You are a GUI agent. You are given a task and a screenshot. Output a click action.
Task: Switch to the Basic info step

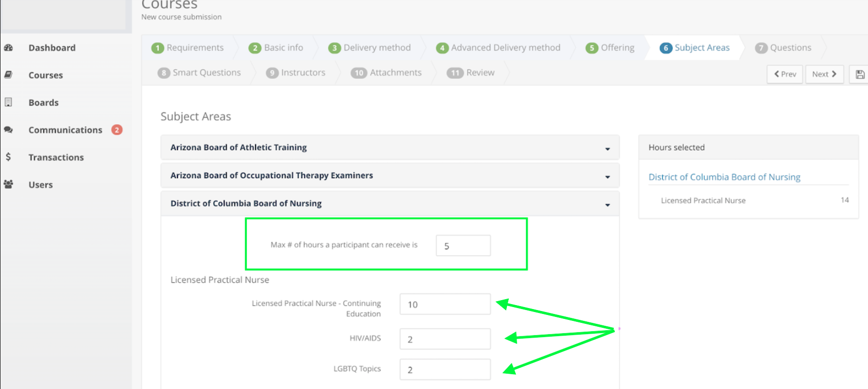[283, 48]
